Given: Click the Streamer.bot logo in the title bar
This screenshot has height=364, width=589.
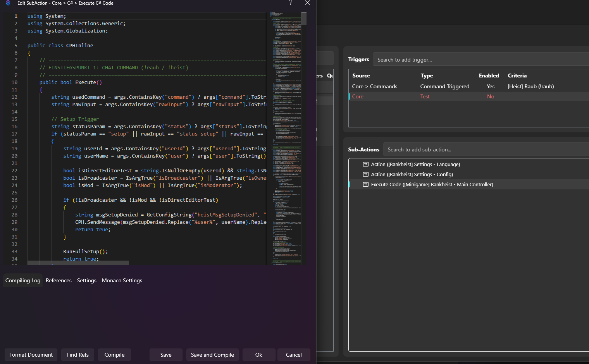Looking at the screenshot, I should pyautogui.click(x=8, y=3).
